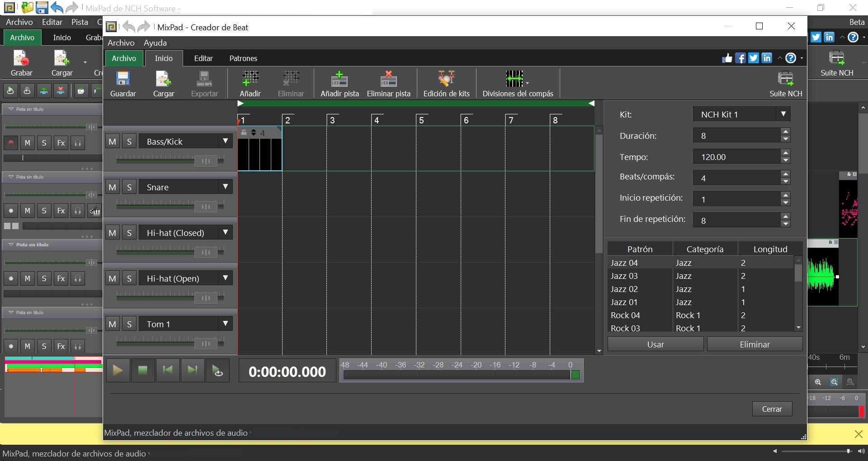Click the Facebook share icon
868x461 pixels.
(x=741, y=58)
